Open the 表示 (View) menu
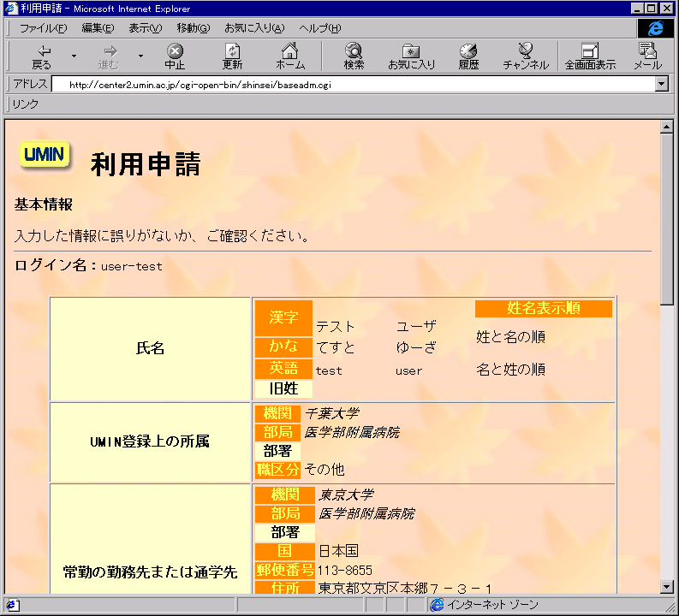This screenshot has height=616, width=679. [145, 28]
